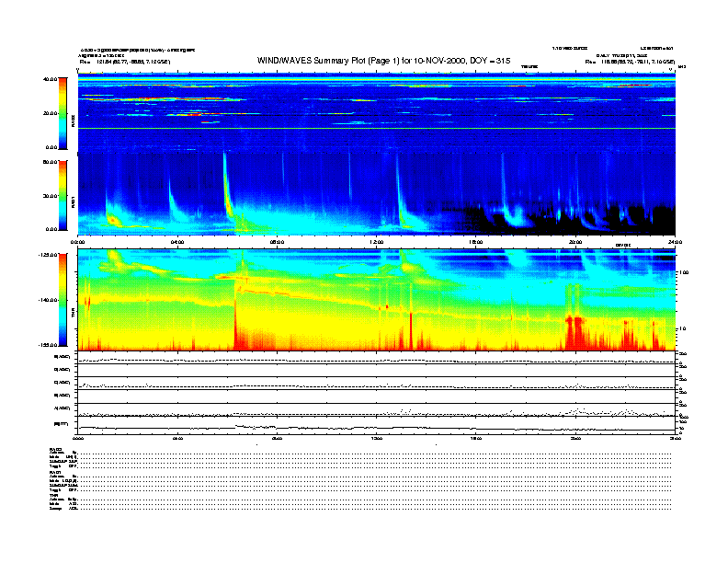Click the 20:00 tick label under RAD1 spectrogram

(575, 242)
